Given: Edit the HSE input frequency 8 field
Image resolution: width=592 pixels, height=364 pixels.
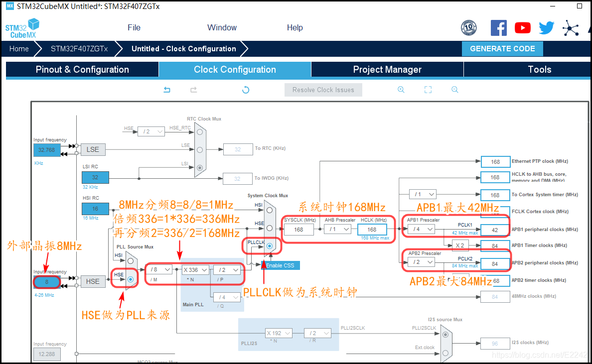Looking at the screenshot, I should pos(47,282).
